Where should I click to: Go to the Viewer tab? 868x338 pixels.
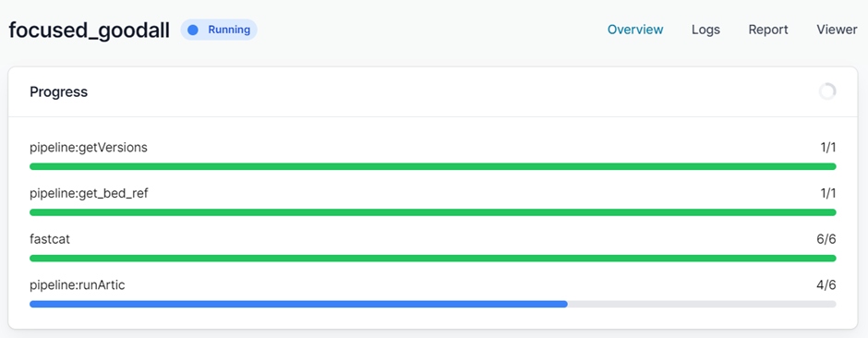pyautogui.click(x=837, y=30)
